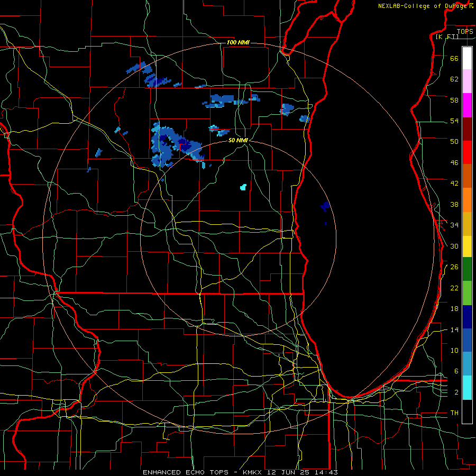Screen dimensions: 476x476
Task: Click the cyan legend color block
Action: coord(467,388)
